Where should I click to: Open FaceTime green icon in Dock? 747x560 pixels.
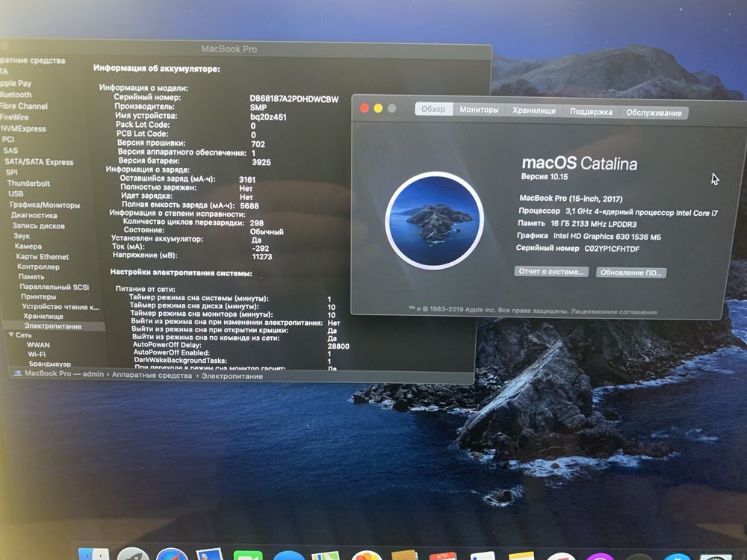coord(248,556)
